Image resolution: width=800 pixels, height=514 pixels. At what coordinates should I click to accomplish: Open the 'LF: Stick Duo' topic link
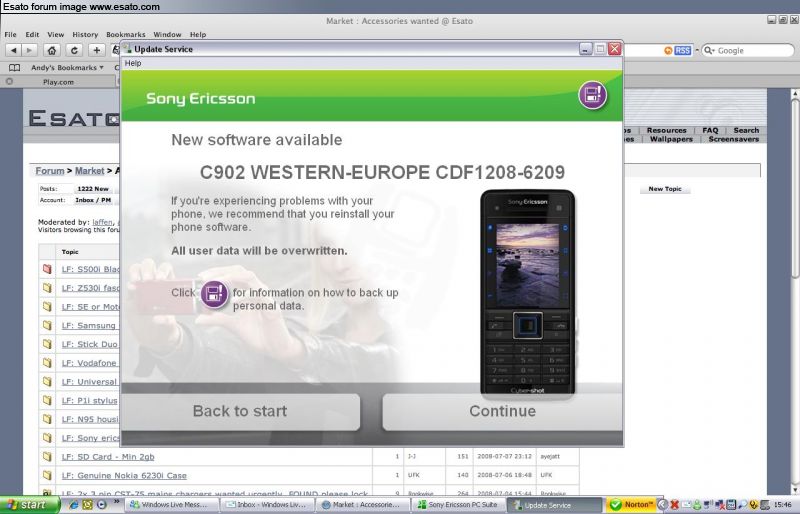pos(89,344)
